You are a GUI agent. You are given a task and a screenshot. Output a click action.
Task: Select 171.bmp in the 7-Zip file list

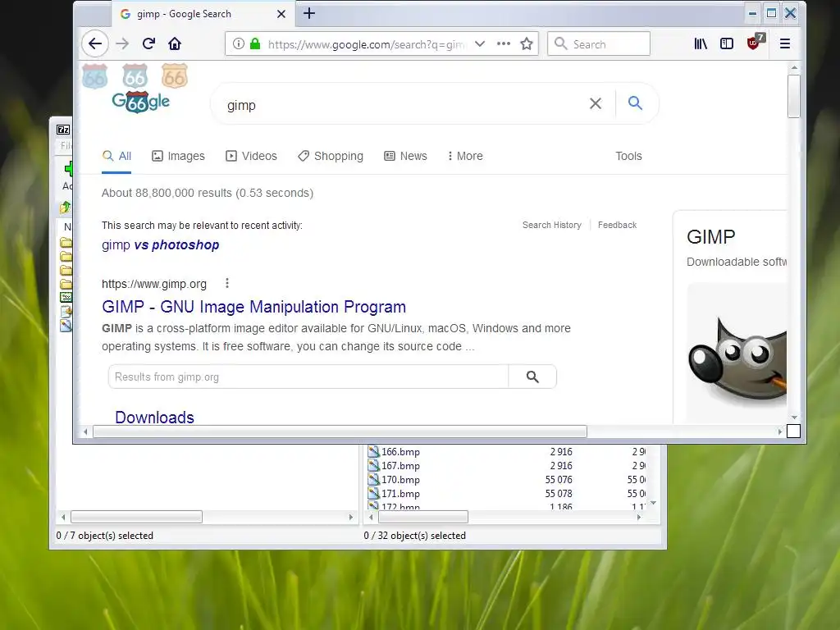tap(400, 494)
